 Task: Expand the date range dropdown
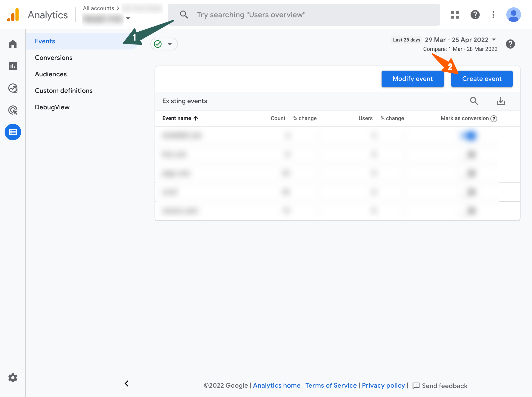[494, 40]
